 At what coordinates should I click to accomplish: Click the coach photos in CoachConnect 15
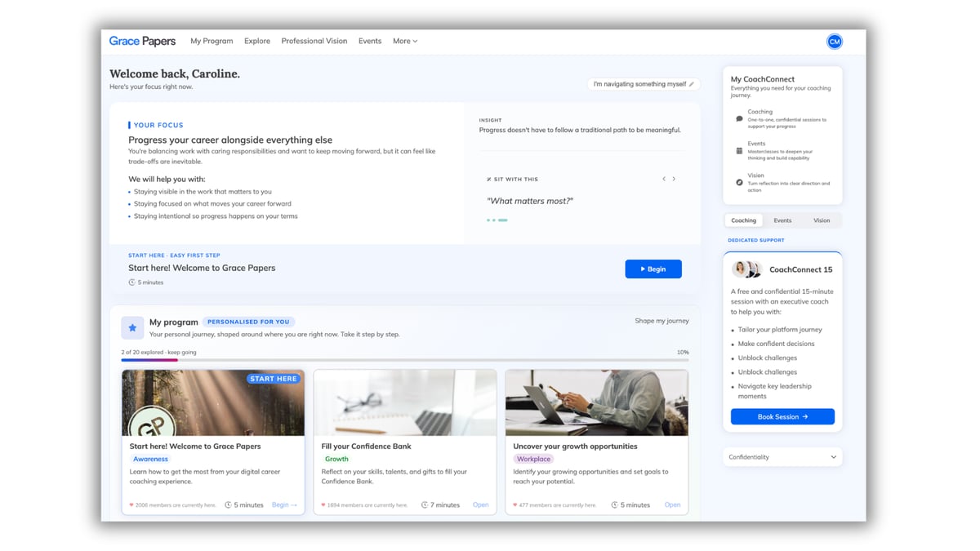[747, 269]
